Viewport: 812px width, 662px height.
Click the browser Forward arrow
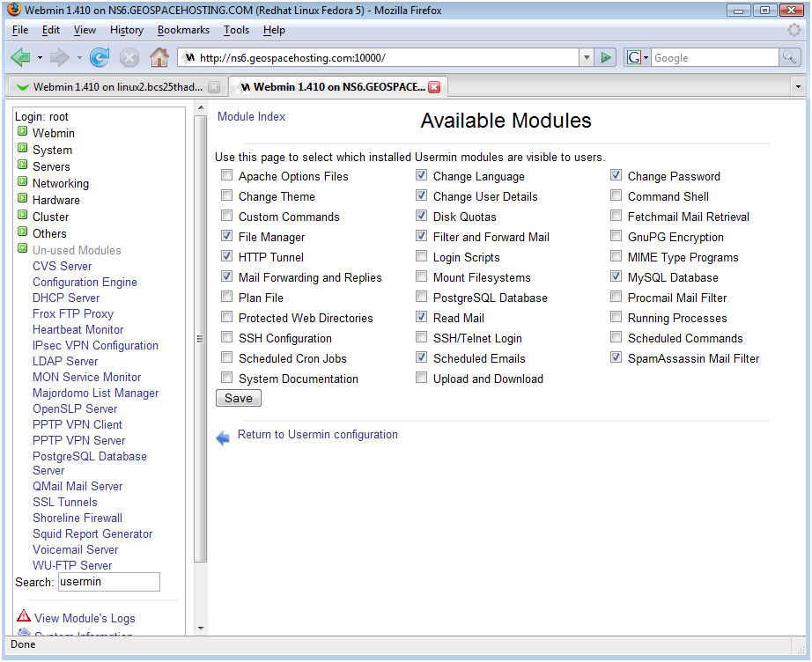click(59, 57)
